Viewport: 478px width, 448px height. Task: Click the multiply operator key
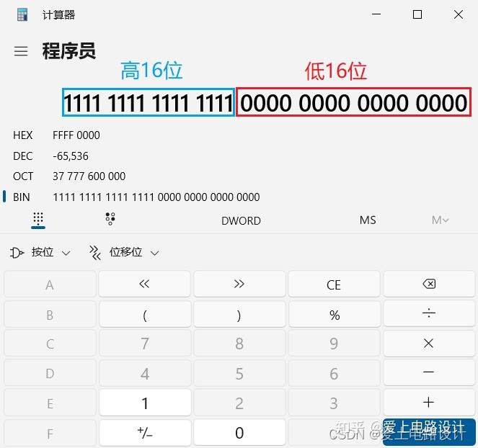tap(429, 344)
